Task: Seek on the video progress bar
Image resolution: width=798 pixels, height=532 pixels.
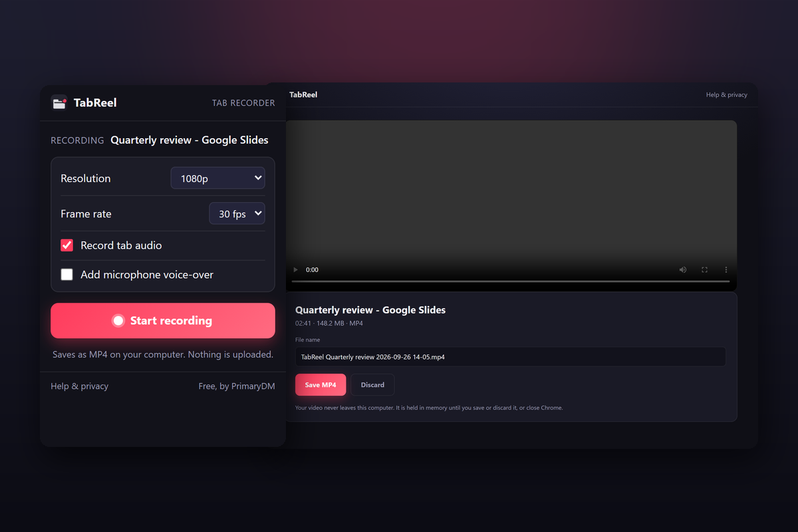Action: pos(511,281)
